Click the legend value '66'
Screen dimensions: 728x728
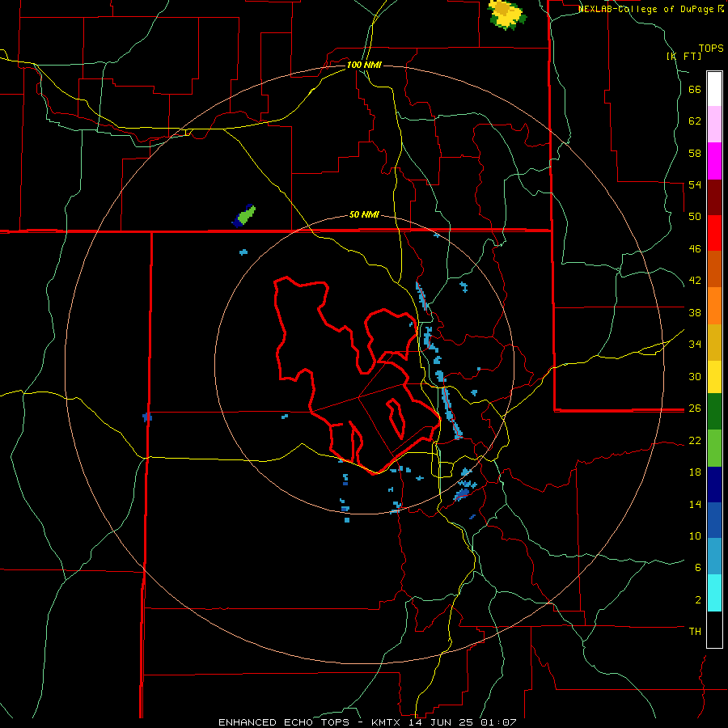point(695,90)
